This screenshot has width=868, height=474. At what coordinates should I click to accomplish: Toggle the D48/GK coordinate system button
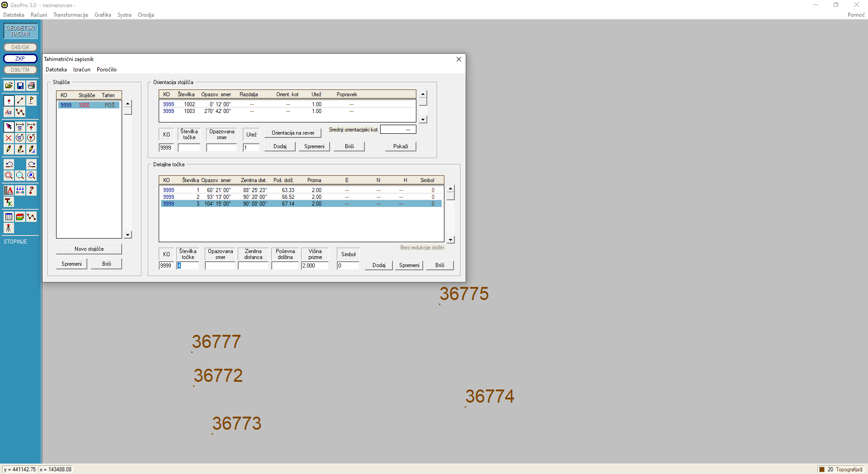pyautogui.click(x=20, y=47)
